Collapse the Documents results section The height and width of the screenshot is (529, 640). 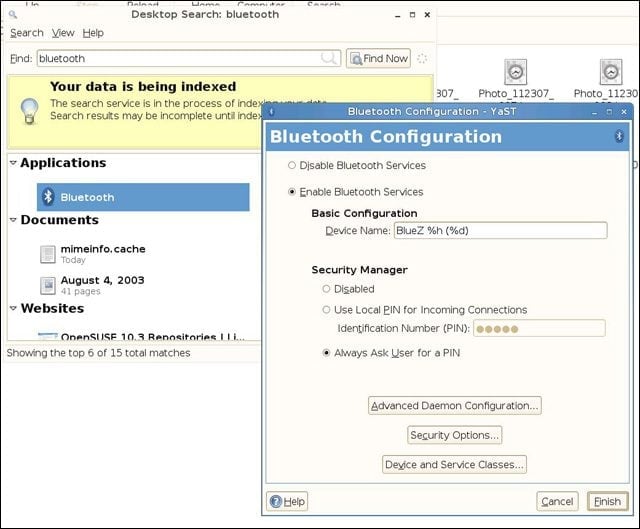pos(13,220)
